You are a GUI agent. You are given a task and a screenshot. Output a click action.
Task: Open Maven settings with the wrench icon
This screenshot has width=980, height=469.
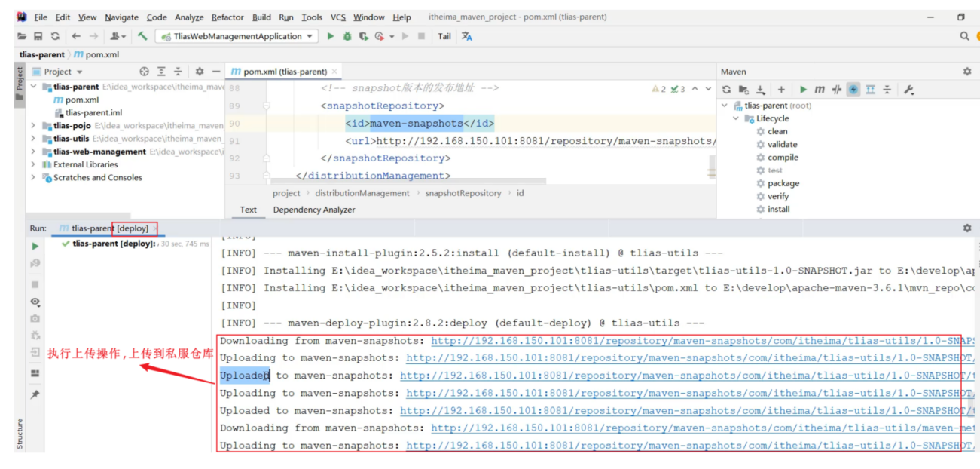[908, 90]
